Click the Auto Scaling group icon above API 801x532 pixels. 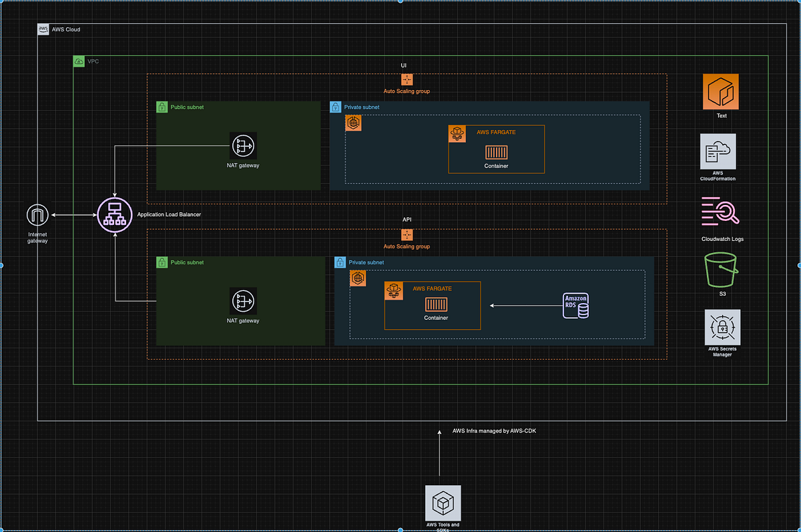407,234
